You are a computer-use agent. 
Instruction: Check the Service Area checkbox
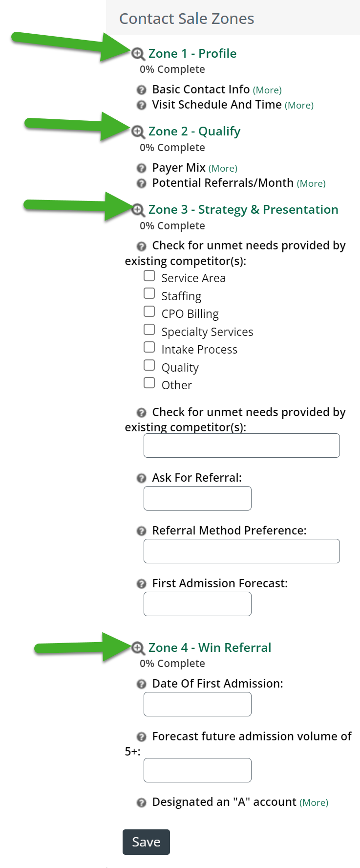[x=149, y=276]
